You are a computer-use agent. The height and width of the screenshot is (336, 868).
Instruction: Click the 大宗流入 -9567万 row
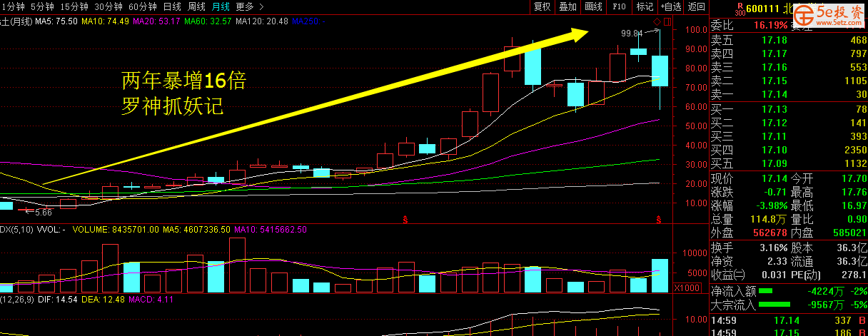tap(789, 305)
